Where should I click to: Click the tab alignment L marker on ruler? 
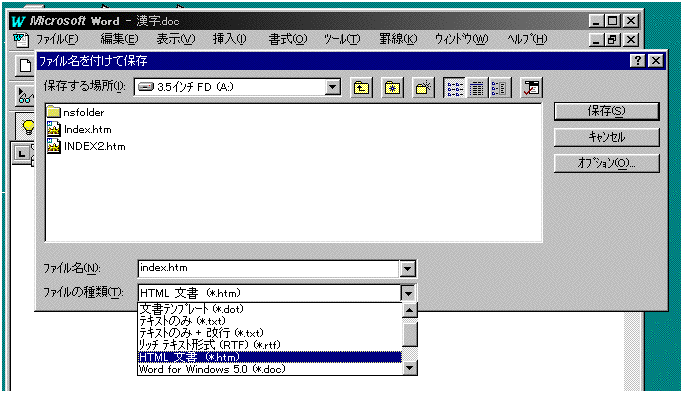click(21, 153)
